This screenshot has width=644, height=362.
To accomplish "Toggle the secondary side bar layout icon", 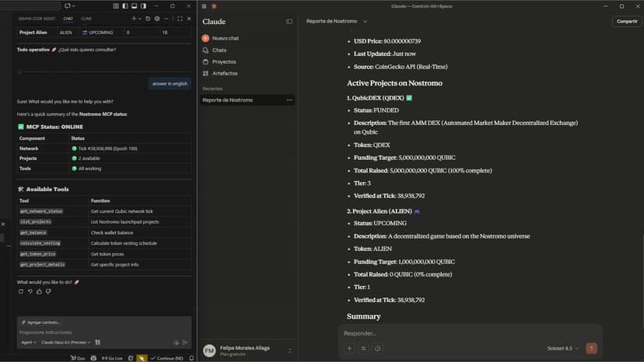I will click(143, 6).
